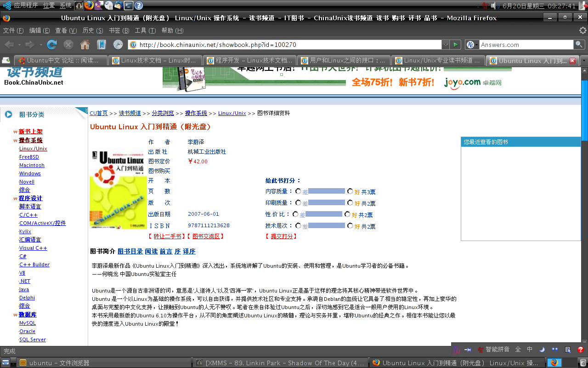Click the Ubuntu Linux book cover thumbnail
The image size is (588, 368).
[118, 190]
